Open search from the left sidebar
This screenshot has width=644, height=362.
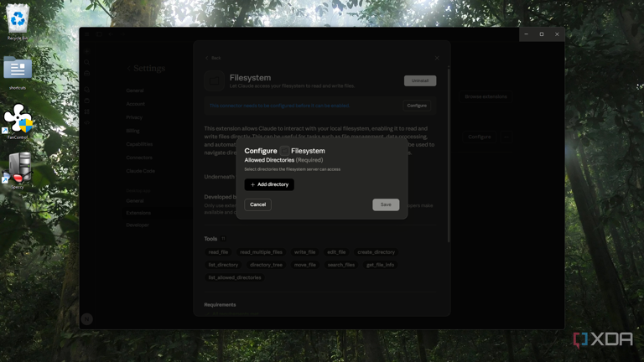(x=86, y=62)
